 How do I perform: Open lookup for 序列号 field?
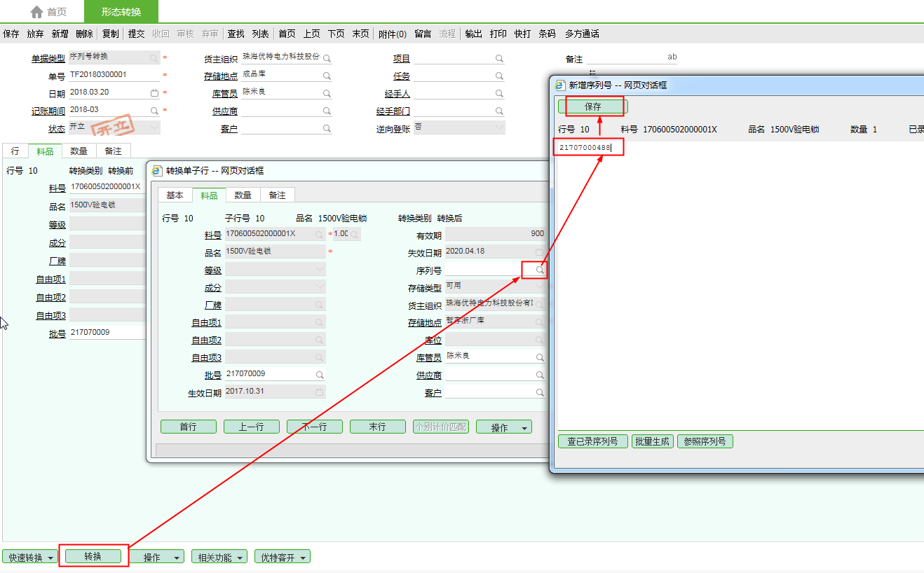pyautogui.click(x=540, y=270)
